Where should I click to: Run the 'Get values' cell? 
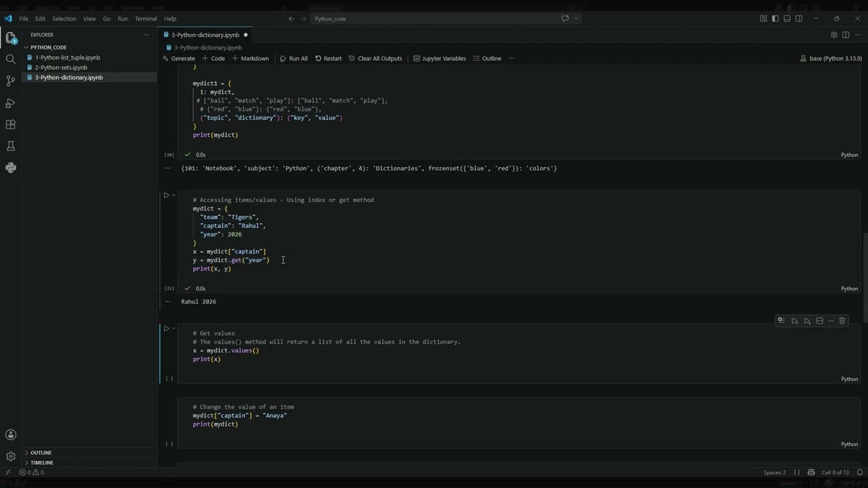pos(166,329)
